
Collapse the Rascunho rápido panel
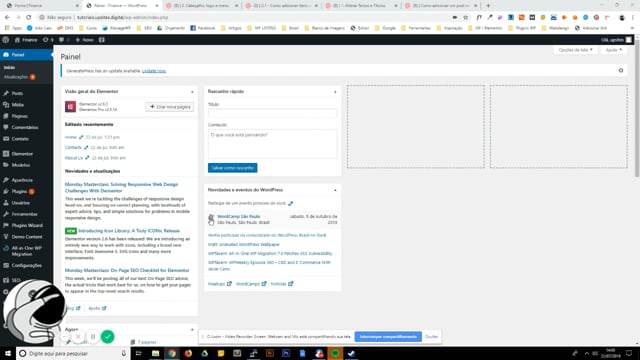[x=335, y=92]
